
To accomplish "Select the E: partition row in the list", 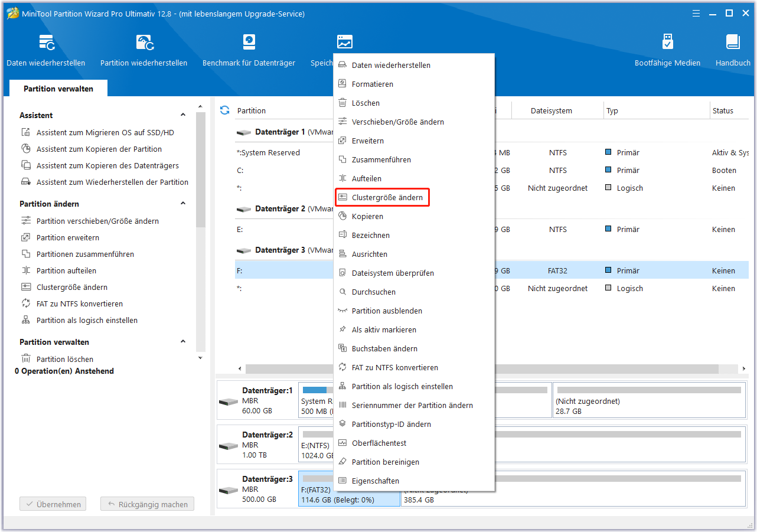I will [x=492, y=229].
